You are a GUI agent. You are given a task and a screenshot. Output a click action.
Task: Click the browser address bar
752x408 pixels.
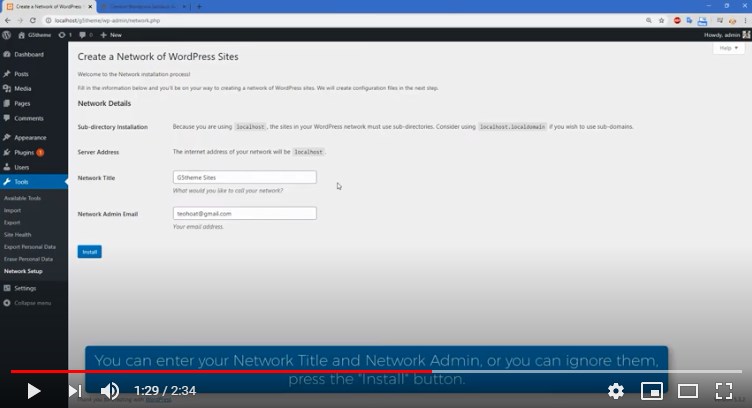click(x=345, y=20)
